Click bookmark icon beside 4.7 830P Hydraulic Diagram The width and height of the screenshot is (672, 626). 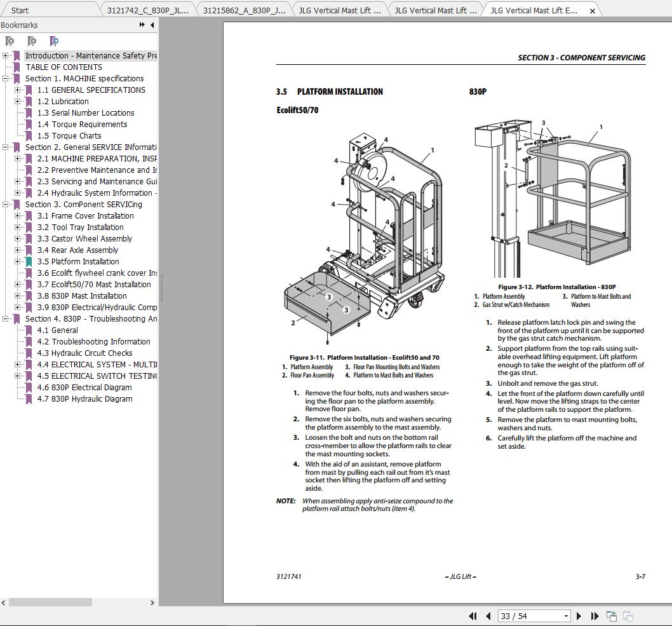click(x=29, y=399)
